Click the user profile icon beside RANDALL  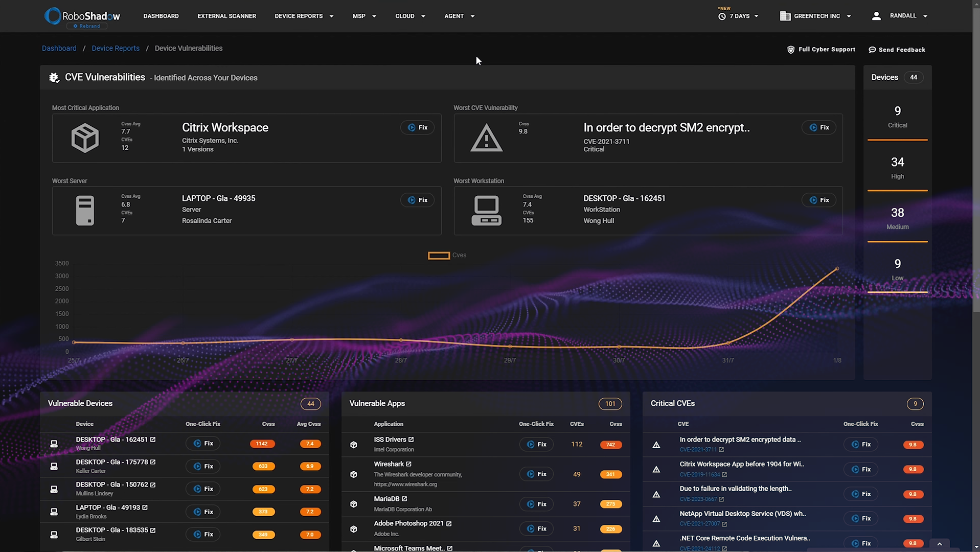click(876, 16)
